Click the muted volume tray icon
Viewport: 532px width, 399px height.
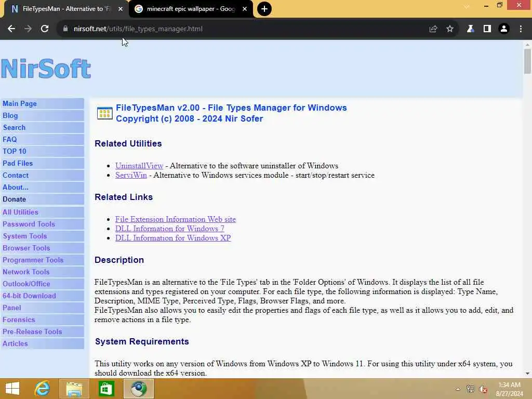click(x=483, y=389)
